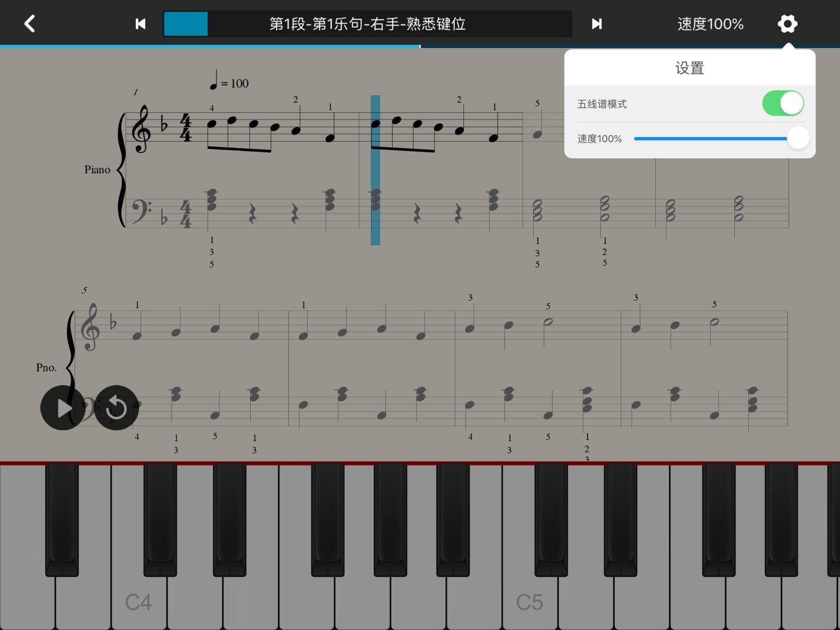Start playback with the play button
840x630 pixels.
click(x=62, y=408)
